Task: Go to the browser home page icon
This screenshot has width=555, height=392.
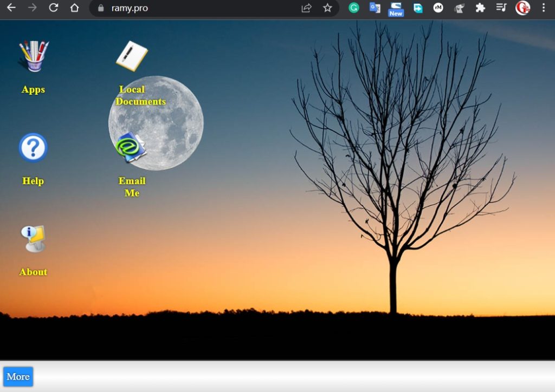Action: (74, 8)
